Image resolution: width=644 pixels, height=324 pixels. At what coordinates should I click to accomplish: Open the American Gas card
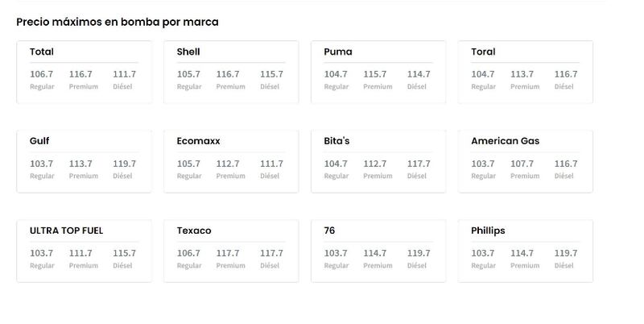pos(526,161)
